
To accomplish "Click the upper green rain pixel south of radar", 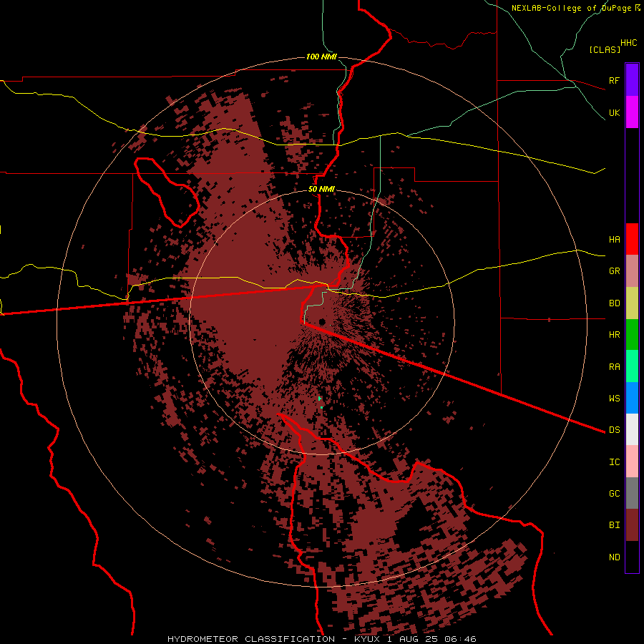I will pos(320,399).
